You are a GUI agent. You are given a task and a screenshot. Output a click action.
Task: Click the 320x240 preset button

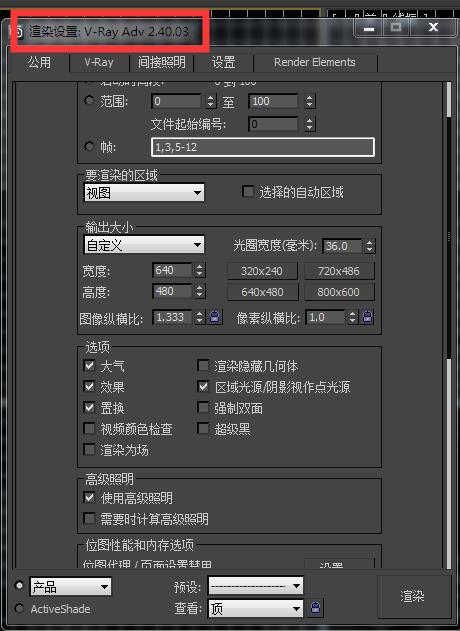(x=262, y=271)
